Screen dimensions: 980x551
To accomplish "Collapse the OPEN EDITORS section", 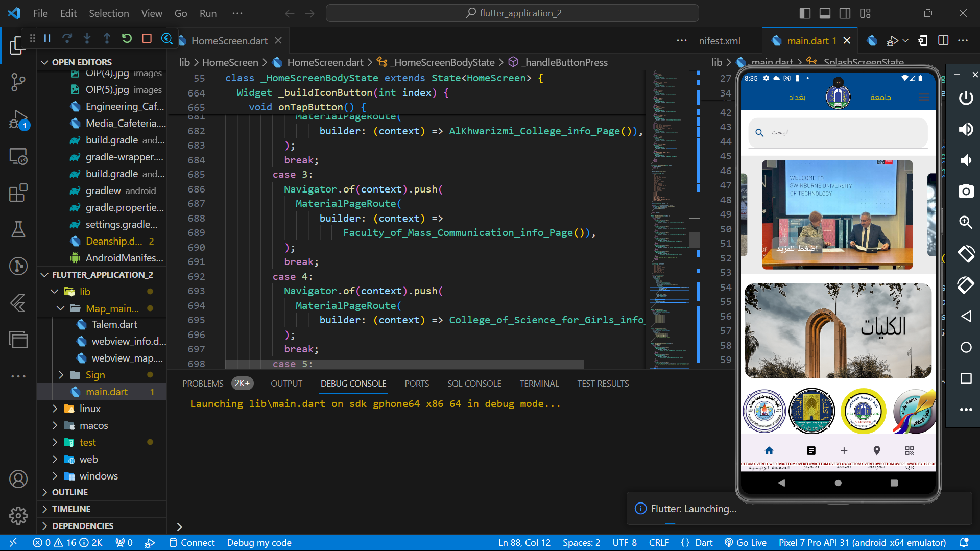I will click(82, 62).
